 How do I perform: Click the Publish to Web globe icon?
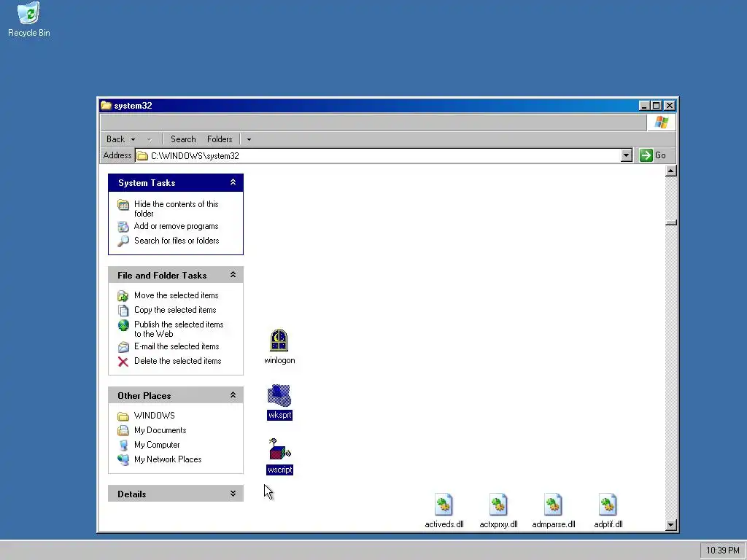tap(123, 325)
